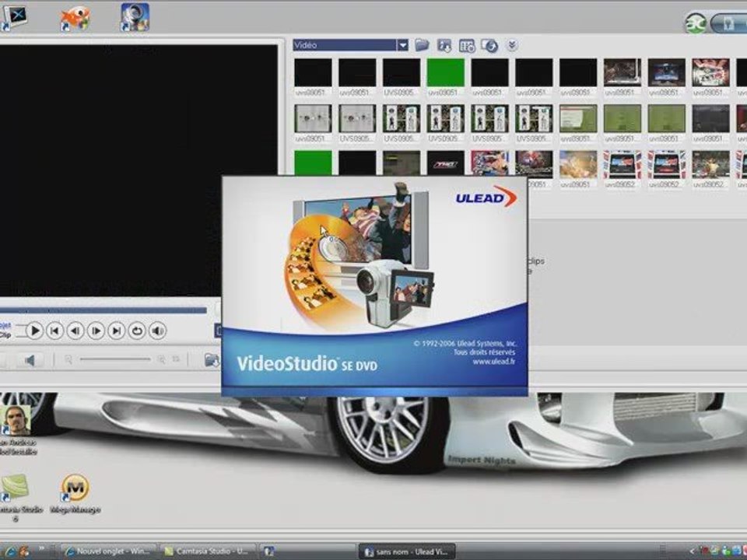Mute audio with the timeline speaker icon
This screenshot has width=747, height=560.
pyautogui.click(x=30, y=360)
